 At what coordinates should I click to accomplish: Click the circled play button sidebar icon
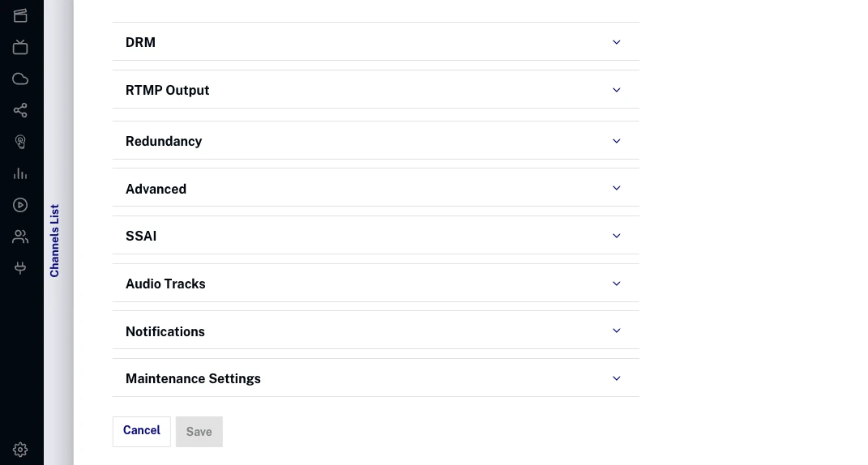tap(20, 205)
